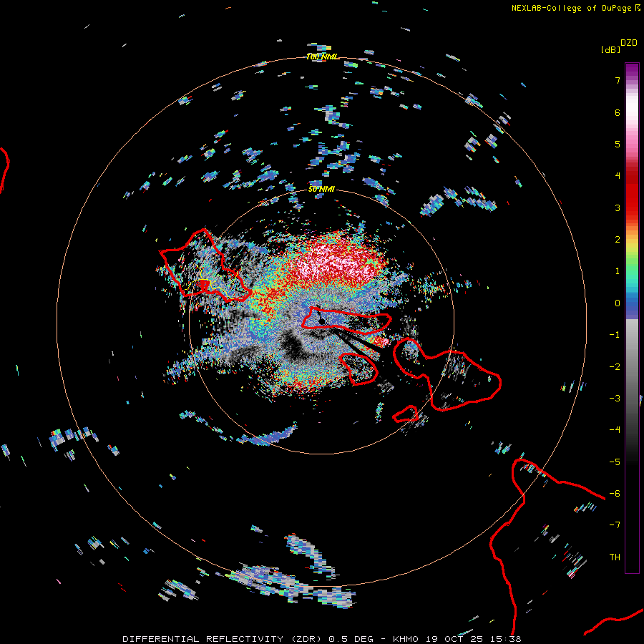Click the color scale value 7
644x644 pixels.
point(618,80)
